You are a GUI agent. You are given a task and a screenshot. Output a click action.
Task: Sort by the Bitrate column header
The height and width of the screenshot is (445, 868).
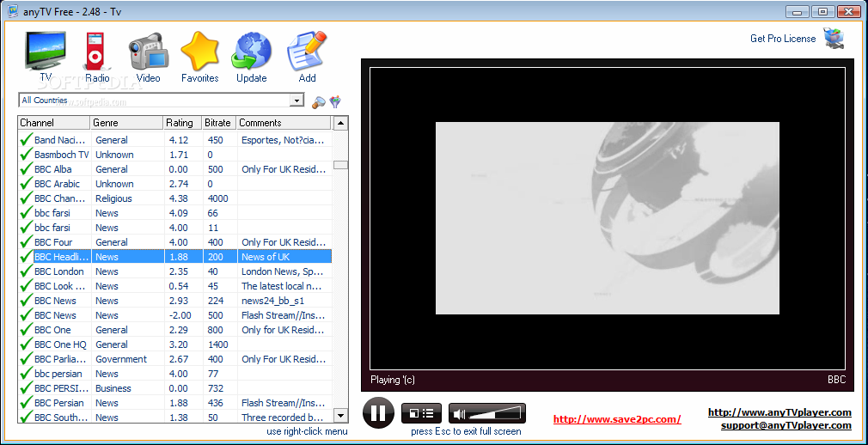coord(219,123)
